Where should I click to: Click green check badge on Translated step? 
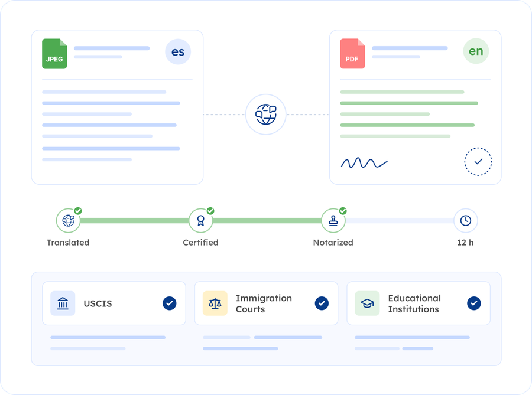tap(78, 211)
